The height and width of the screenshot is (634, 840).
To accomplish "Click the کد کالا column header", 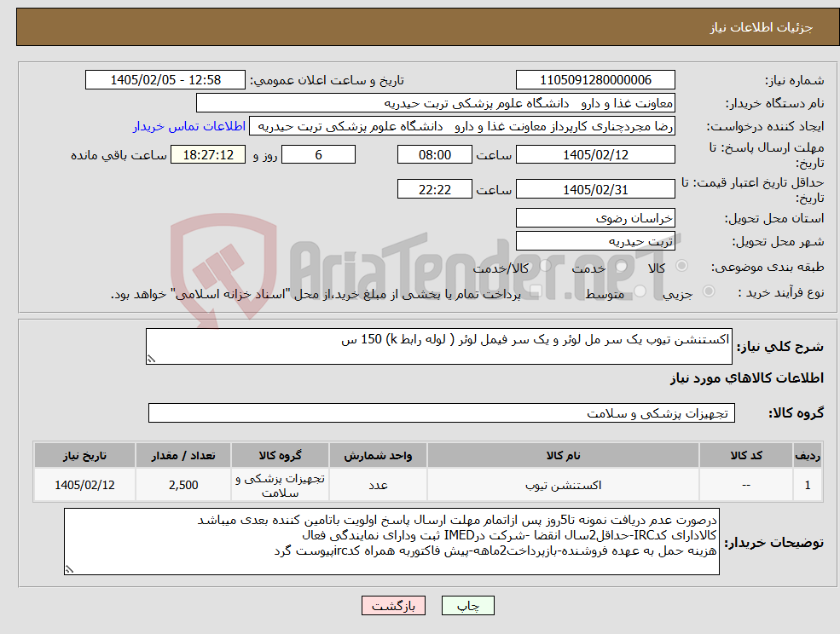I will pos(746,455).
